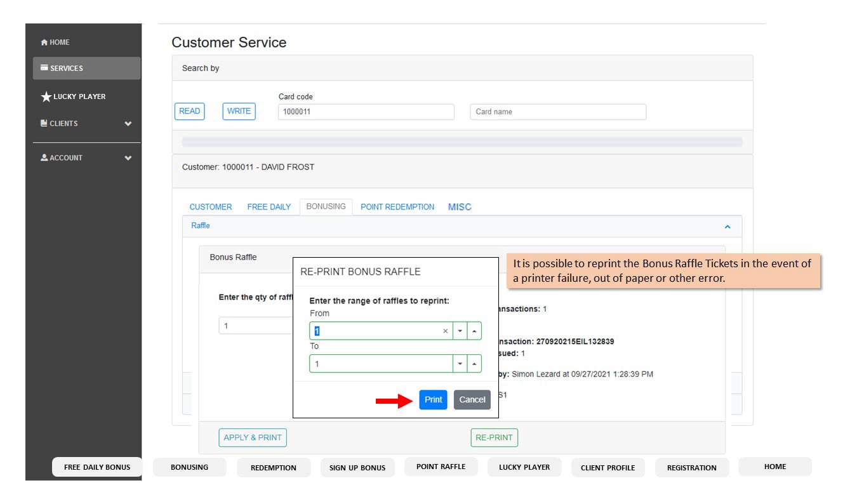Viewport: 864px width, 504px height.
Task: Open the MISC tab
Action: [460, 207]
